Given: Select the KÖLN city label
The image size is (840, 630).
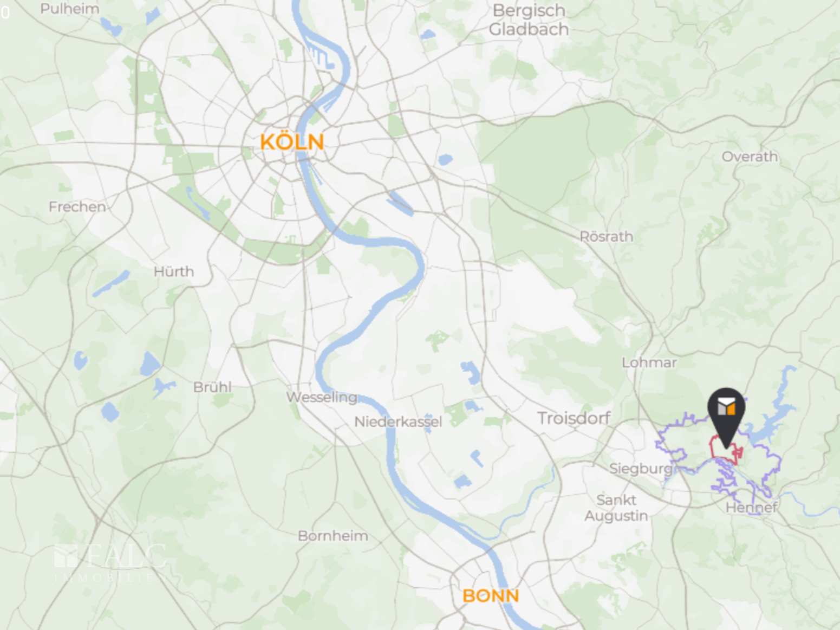Looking at the screenshot, I should click(292, 142).
